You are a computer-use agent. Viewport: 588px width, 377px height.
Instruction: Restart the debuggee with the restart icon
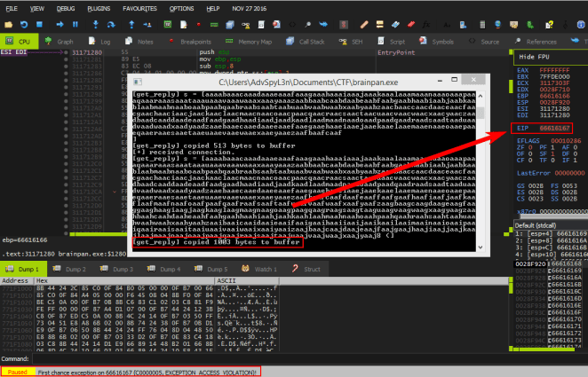(24, 25)
